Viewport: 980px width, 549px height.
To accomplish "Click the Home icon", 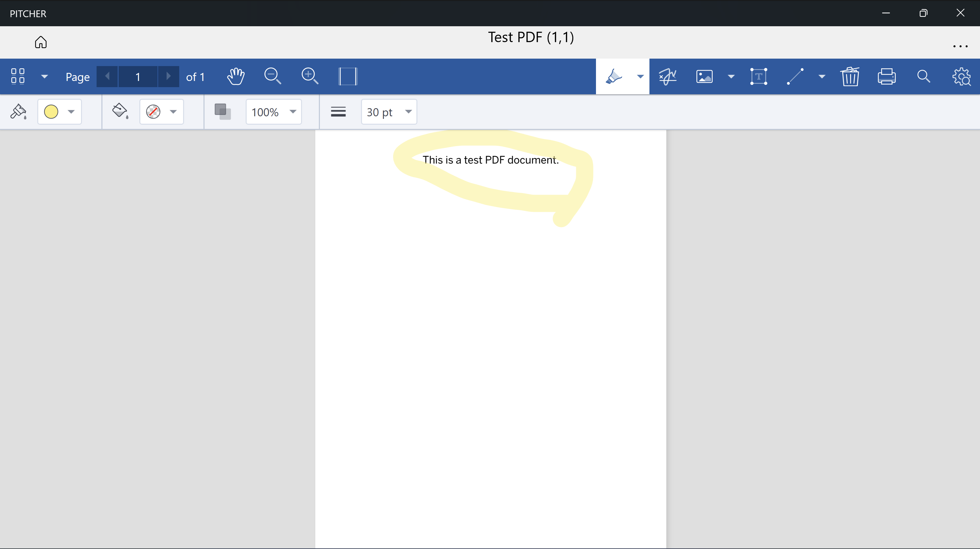I will coord(41,42).
